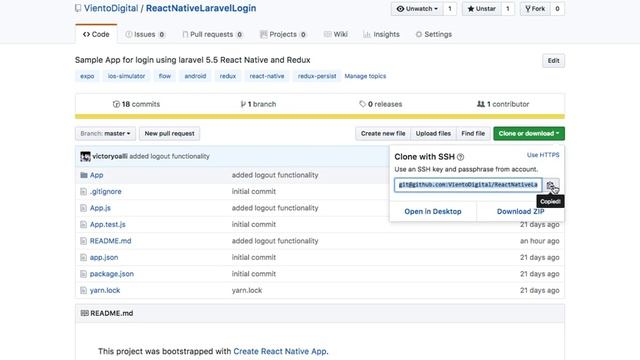This screenshot has height=360, width=640.
Task: Click the yellow language bar
Action: point(320,117)
